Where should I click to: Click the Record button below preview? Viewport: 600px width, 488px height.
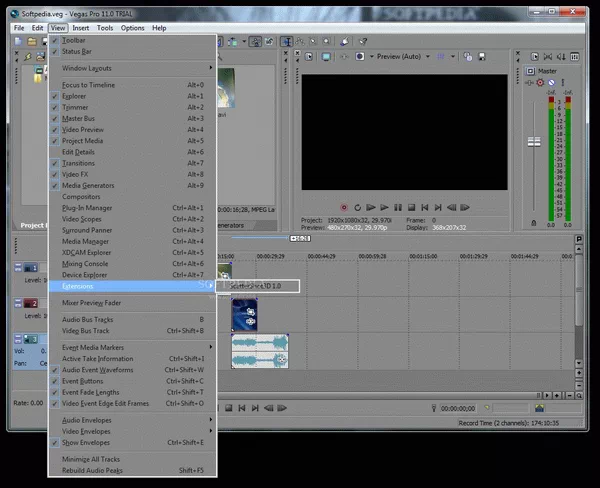point(344,207)
